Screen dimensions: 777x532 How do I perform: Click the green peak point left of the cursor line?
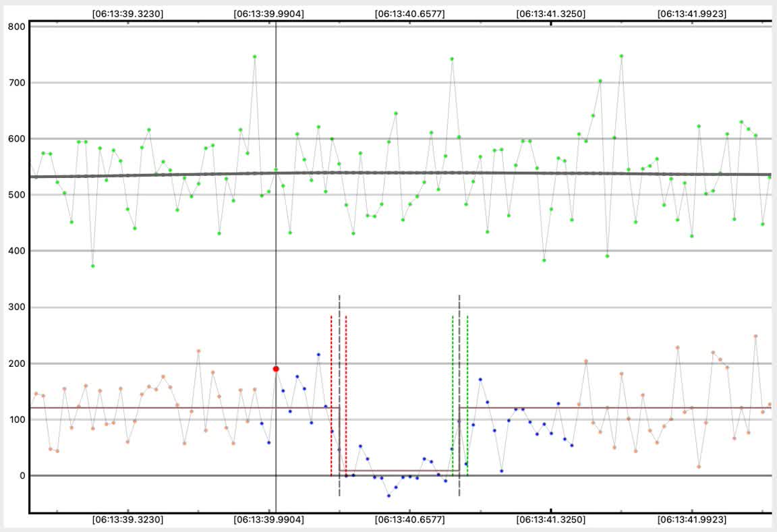pyautogui.click(x=254, y=57)
